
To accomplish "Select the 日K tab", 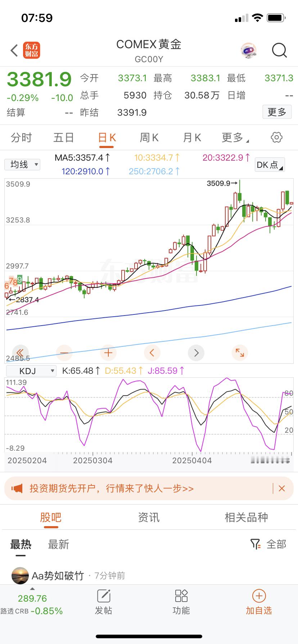I will point(107,138).
